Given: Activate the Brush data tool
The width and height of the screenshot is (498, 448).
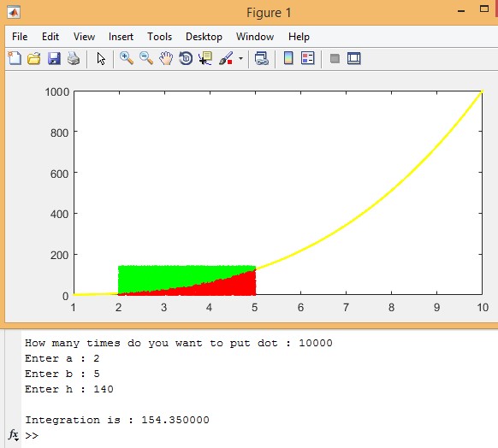Looking at the screenshot, I should click(x=226, y=58).
